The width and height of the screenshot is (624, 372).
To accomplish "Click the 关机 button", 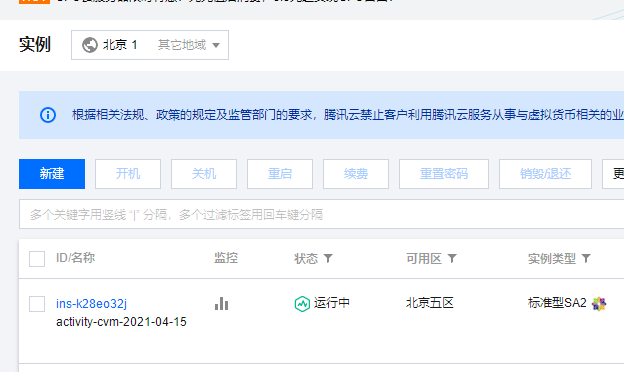I will pyautogui.click(x=204, y=174).
